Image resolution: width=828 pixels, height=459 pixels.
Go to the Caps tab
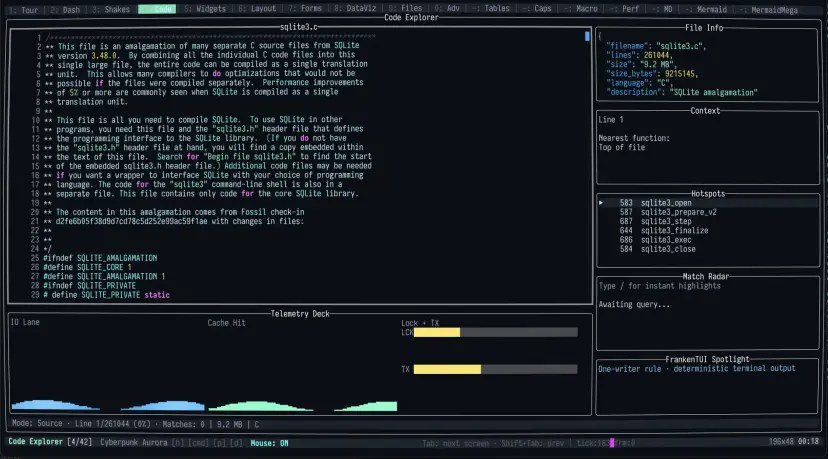[x=537, y=9]
